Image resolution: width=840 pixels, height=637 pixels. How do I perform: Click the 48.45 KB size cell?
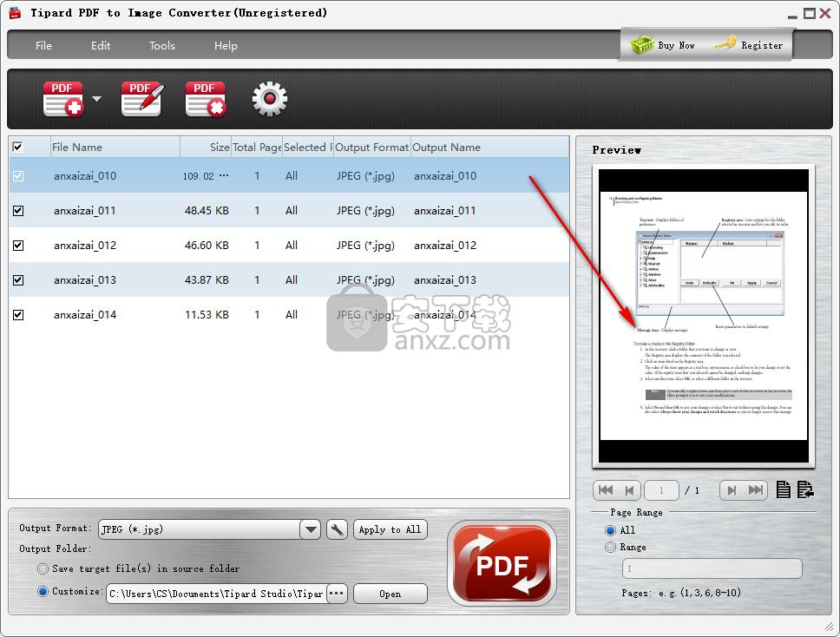pos(207,211)
